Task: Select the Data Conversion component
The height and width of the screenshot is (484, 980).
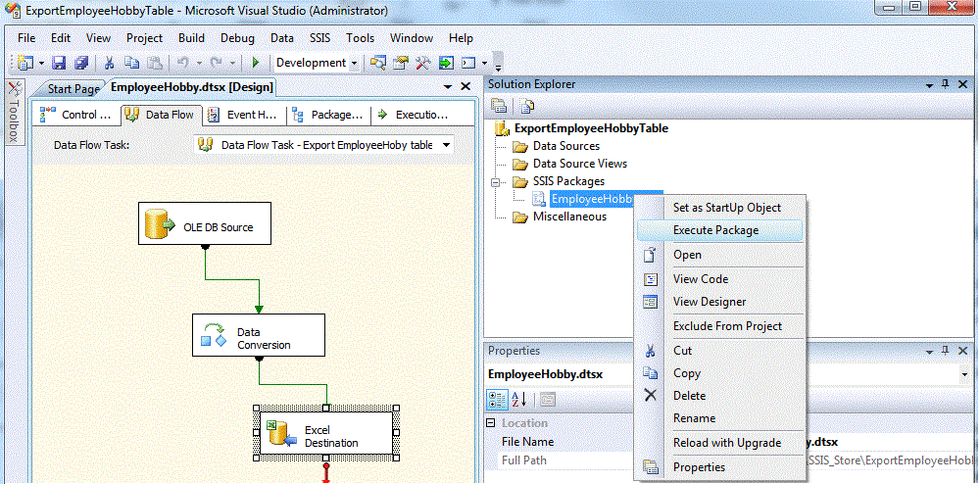Action: point(258,335)
